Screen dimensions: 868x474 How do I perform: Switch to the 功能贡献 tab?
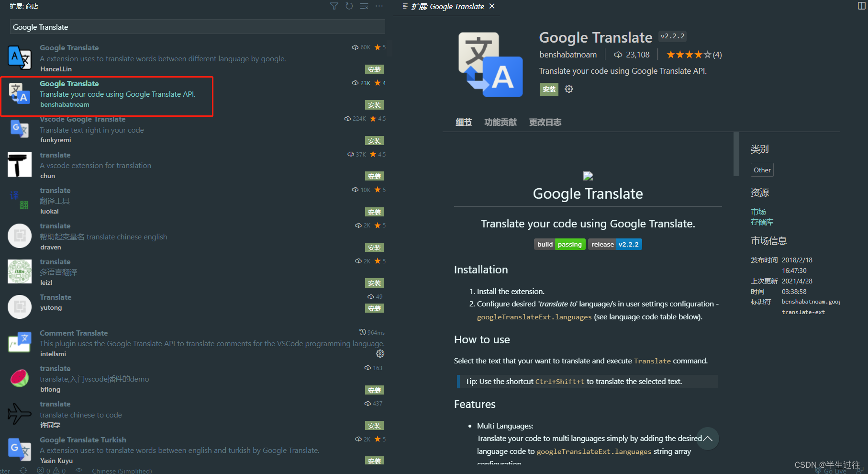[501, 123]
